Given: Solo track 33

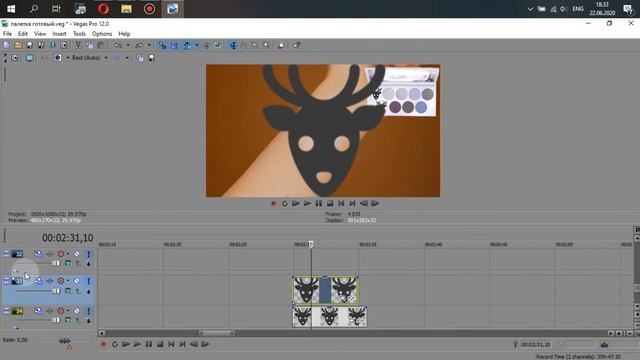Looking at the screenshot, I should [89, 281].
